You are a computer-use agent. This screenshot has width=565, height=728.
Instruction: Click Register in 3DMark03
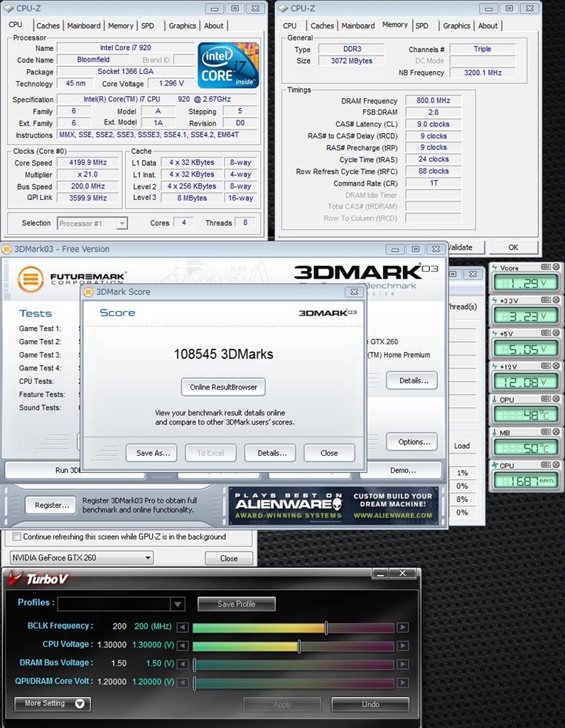pyautogui.click(x=52, y=505)
